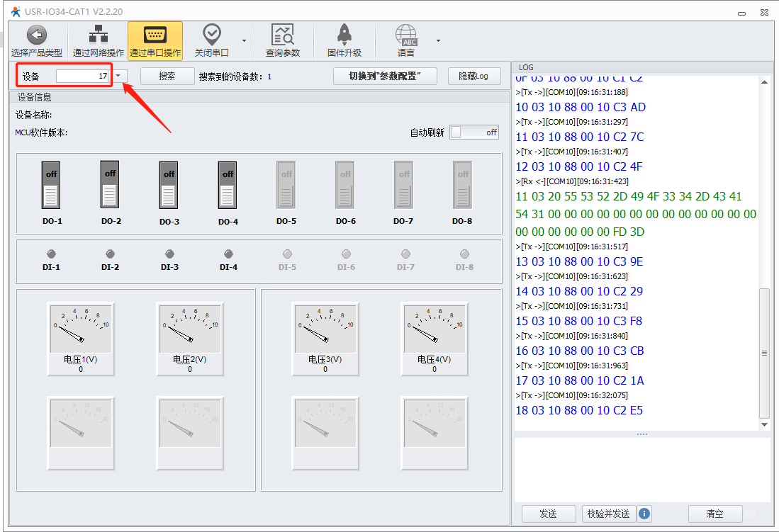
Task: Click the DI-8 input indicator LED
Action: pos(464,254)
